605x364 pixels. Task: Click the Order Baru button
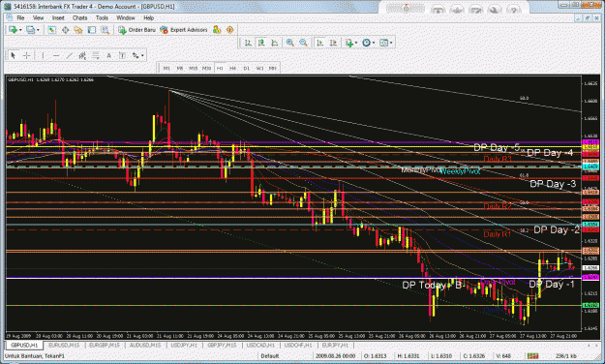point(137,30)
